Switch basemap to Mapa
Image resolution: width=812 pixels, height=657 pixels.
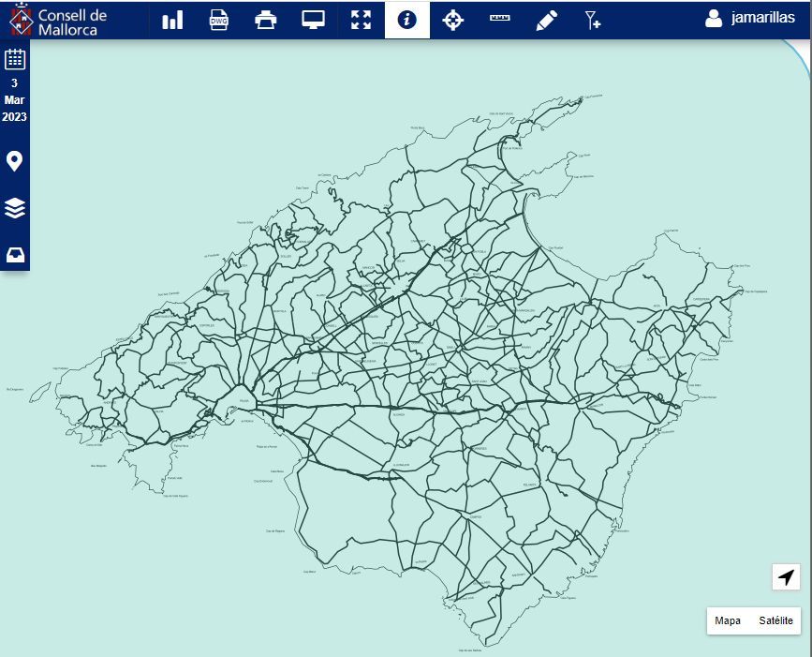(728, 620)
